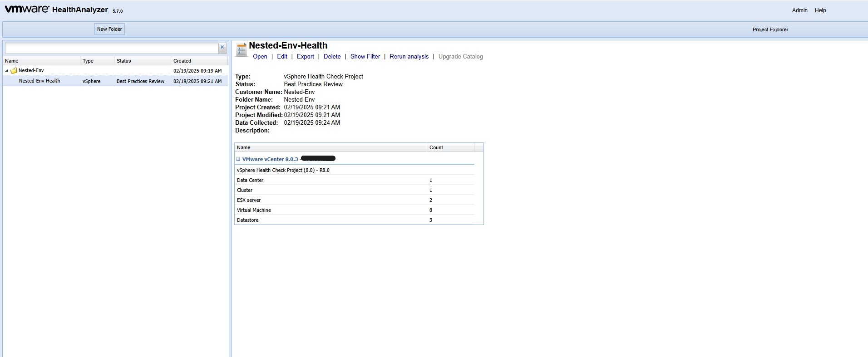Collapse the VMware vCenter 8.0.3 group
Screen dimensions: 868x357
click(x=238, y=159)
